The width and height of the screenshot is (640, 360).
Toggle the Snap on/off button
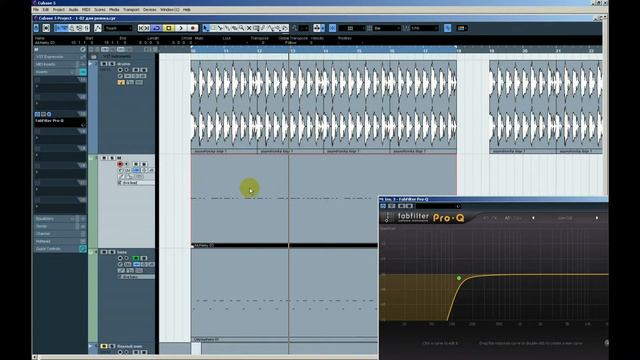click(332, 28)
